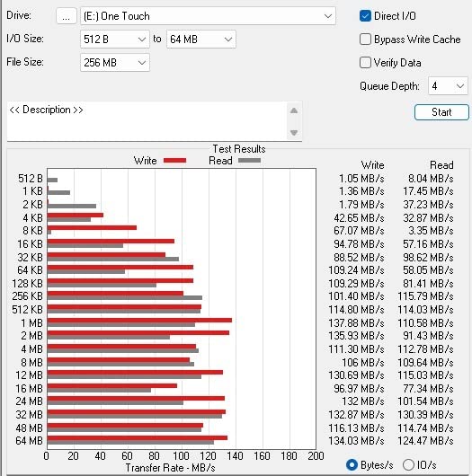Click the 256 KB row label
472x476 pixels.
28,296
